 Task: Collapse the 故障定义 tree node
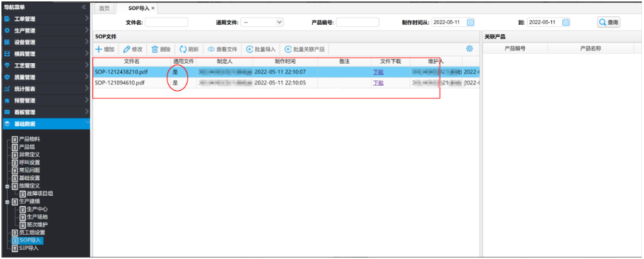click(x=7, y=186)
